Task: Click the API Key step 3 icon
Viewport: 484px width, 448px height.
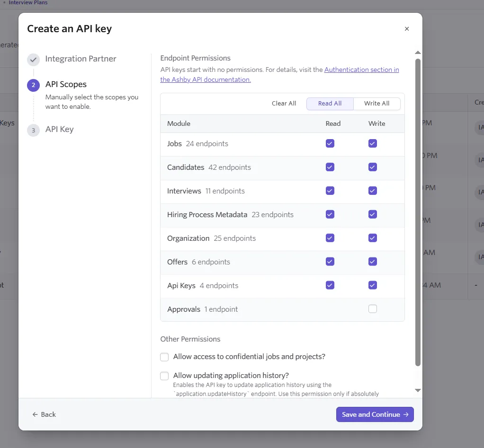Action: [x=33, y=130]
